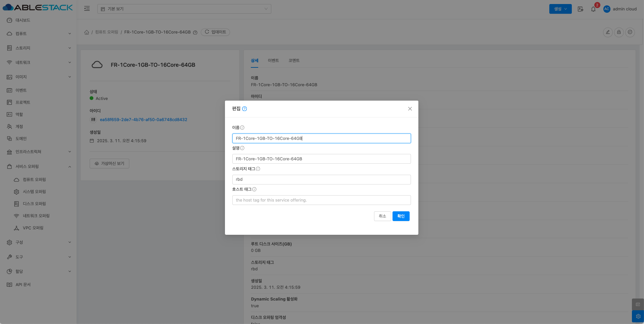Switch to the 이벤트 tab
This screenshot has height=324, width=644.
point(273,60)
